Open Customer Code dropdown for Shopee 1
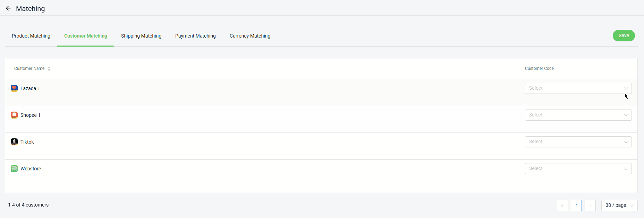The width and height of the screenshot is (644, 218). [x=578, y=115]
